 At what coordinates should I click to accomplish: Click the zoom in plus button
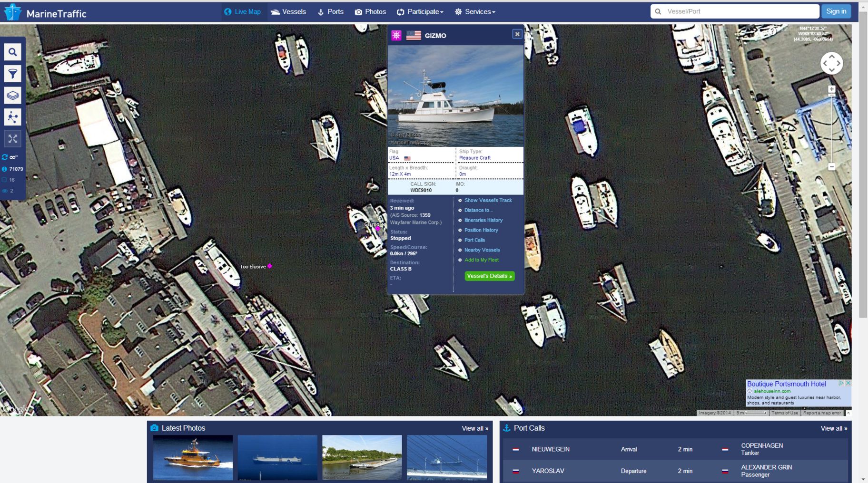831,89
